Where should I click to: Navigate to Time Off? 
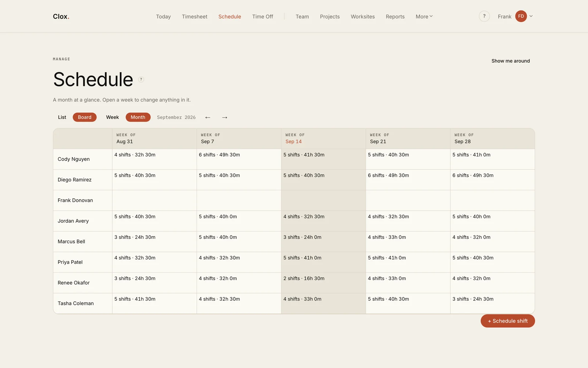(262, 17)
